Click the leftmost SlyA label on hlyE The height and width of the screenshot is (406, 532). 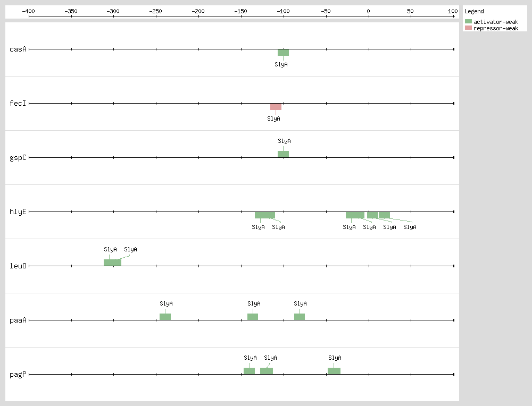coord(258,227)
